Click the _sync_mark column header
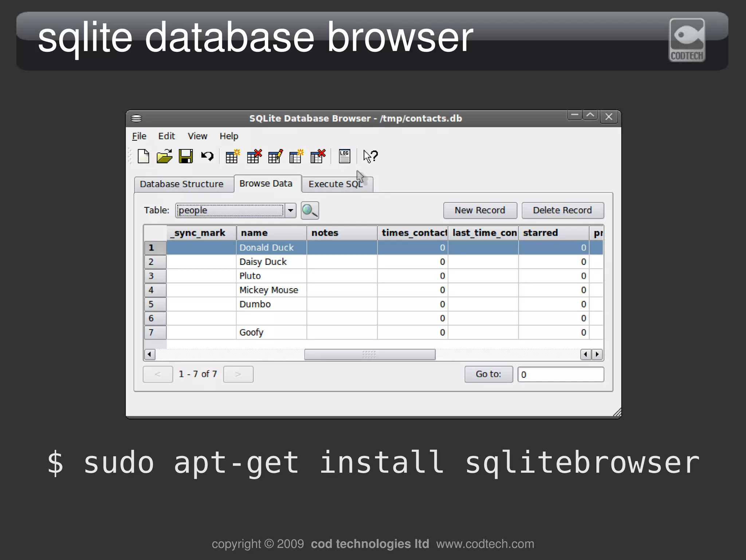The height and width of the screenshot is (560, 746). click(201, 233)
